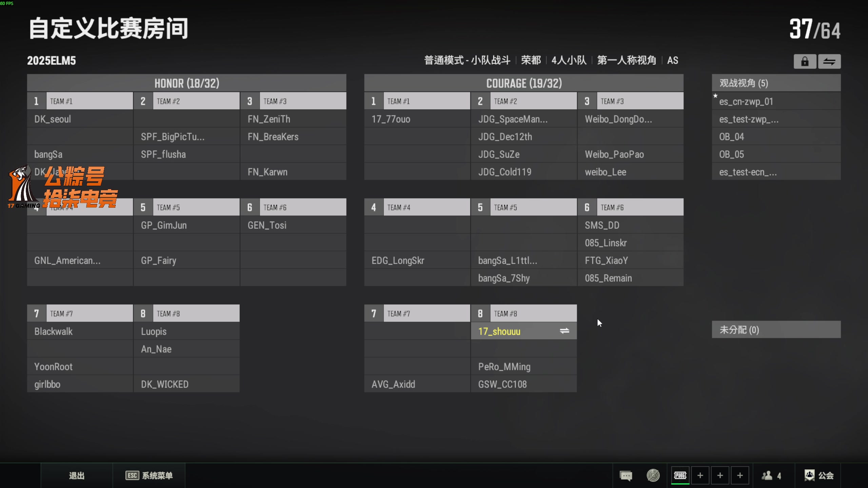Click spectator OB_04

[x=776, y=137]
